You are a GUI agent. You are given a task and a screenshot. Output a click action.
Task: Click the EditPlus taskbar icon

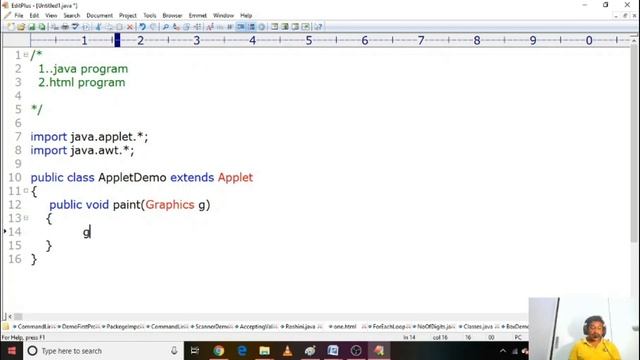pyautogui.click(x=379, y=351)
